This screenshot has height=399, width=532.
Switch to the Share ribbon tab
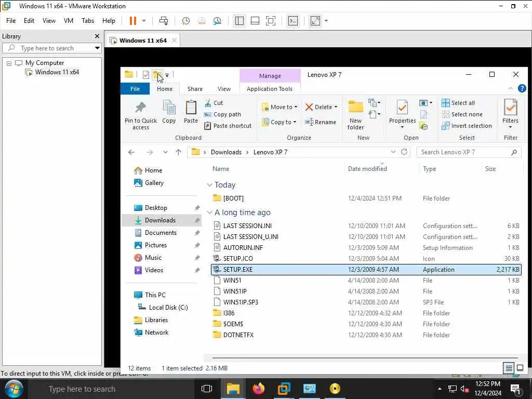click(x=195, y=89)
